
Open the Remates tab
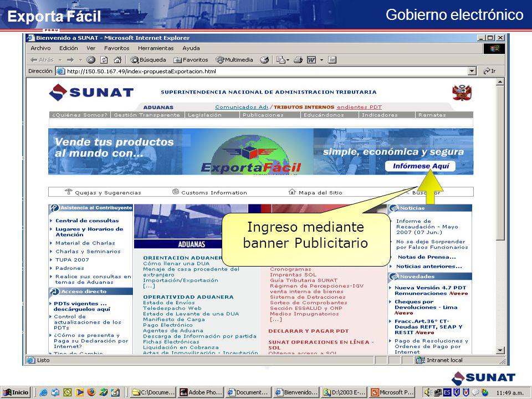tap(432, 115)
